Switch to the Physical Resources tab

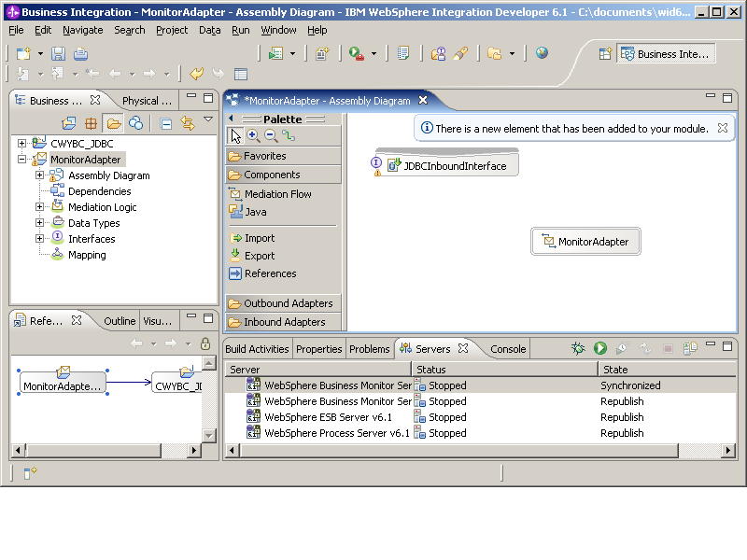tap(147, 101)
